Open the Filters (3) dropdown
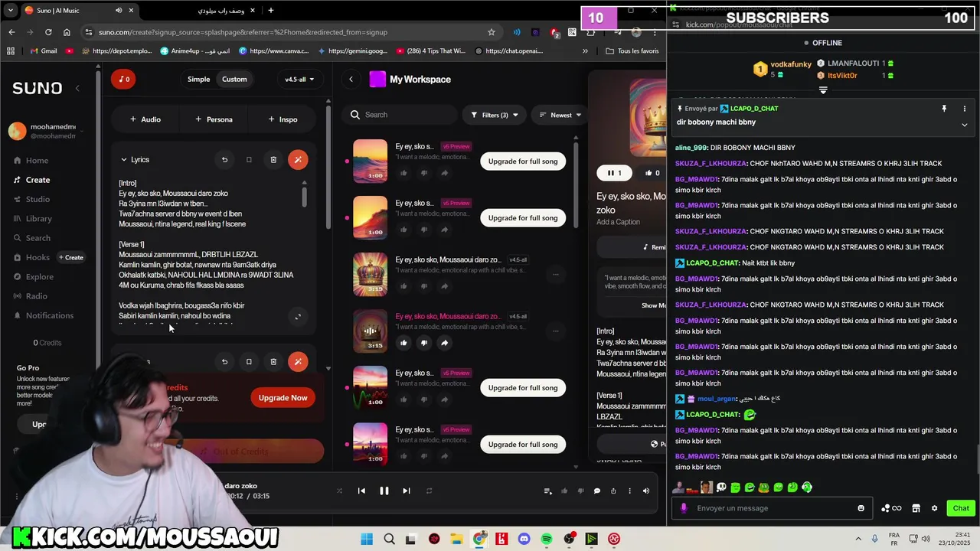This screenshot has height=551, width=980. pos(494,115)
